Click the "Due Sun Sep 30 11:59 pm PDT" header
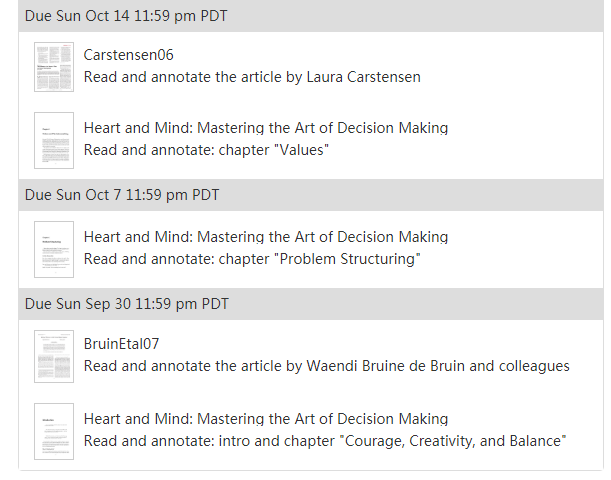Viewport: 611px width, 480px height. tap(311, 304)
